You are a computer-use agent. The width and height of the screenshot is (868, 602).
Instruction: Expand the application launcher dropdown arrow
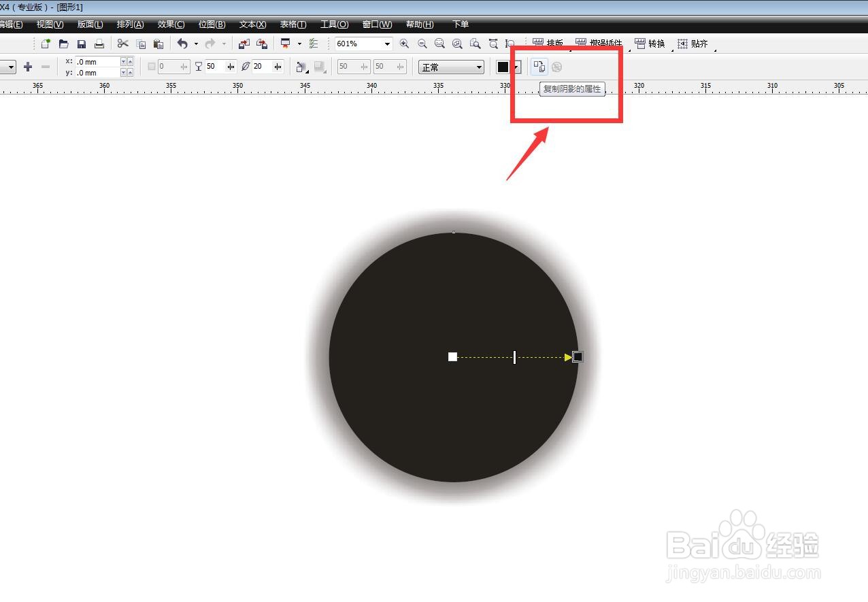[x=299, y=44]
